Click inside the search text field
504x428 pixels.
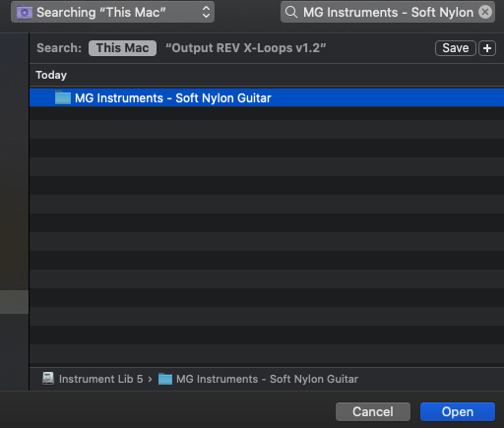(x=388, y=12)
